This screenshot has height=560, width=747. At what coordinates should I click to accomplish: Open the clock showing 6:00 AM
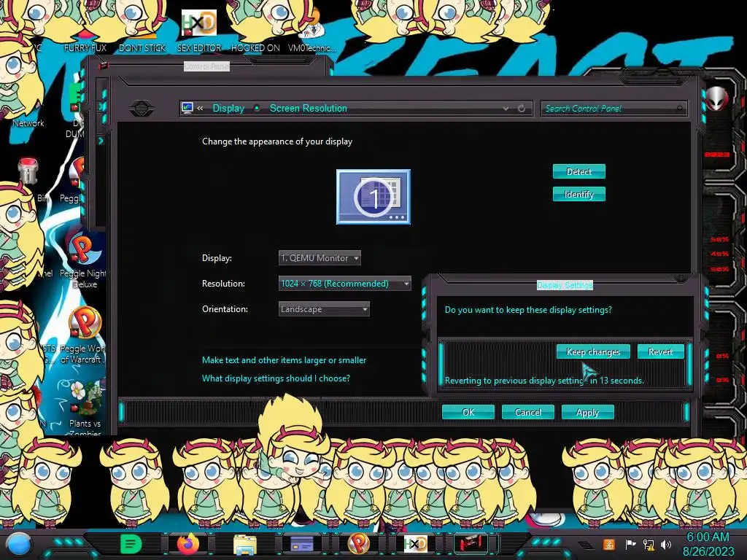click(x=708, y=544)
